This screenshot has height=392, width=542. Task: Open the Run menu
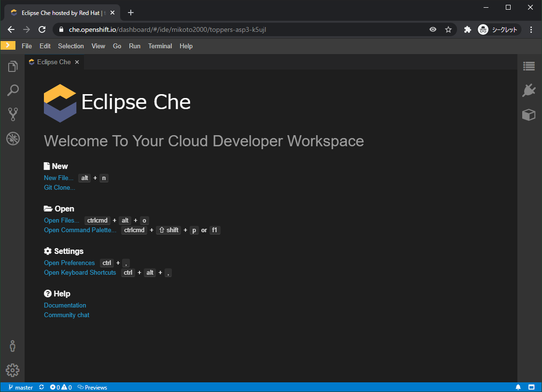tap(135, 46)
